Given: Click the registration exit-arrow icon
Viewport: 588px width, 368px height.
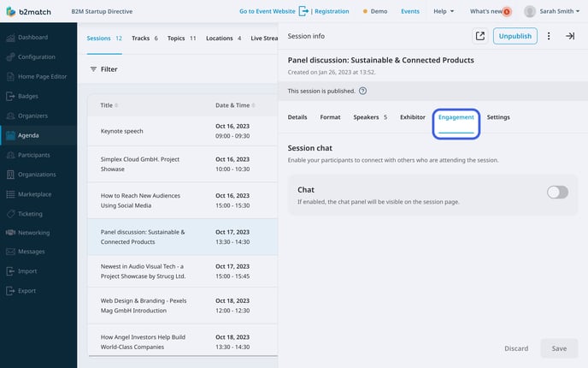Looking at the screenshot, I should point(303,11).
